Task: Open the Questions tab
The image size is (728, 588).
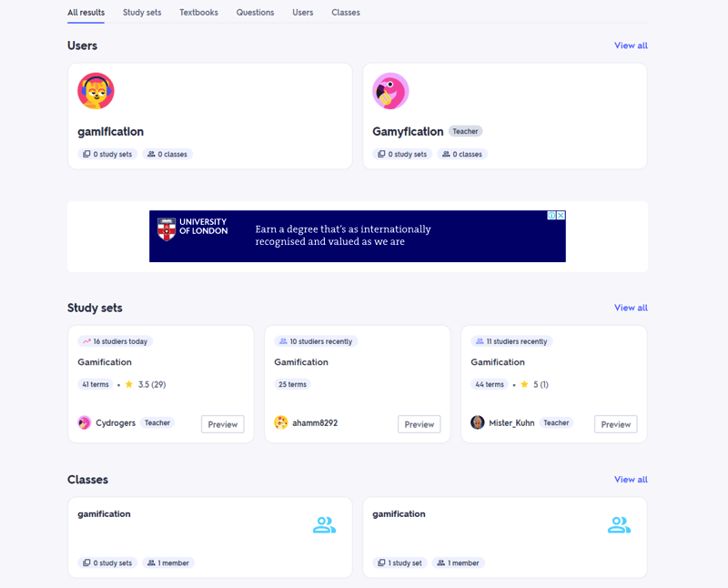Action: point(255,13)
